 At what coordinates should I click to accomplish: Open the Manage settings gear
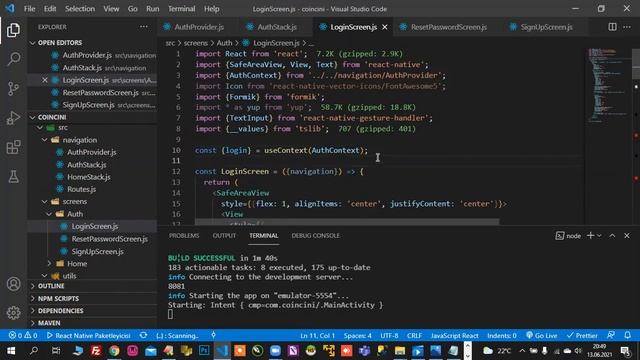tap(13, 313)
